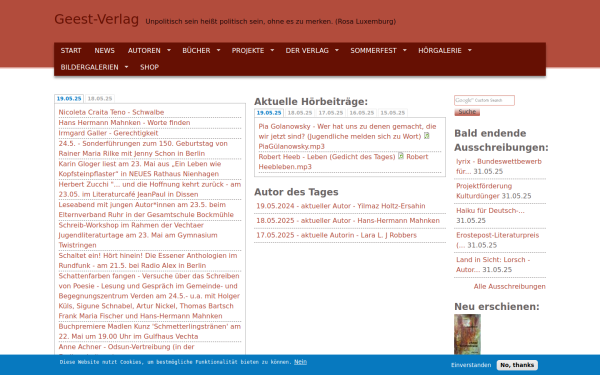600x375 pixels.
Task: Open Anne Achner - Odsun-Vertreibung link
Action: [x=126, y=347]
